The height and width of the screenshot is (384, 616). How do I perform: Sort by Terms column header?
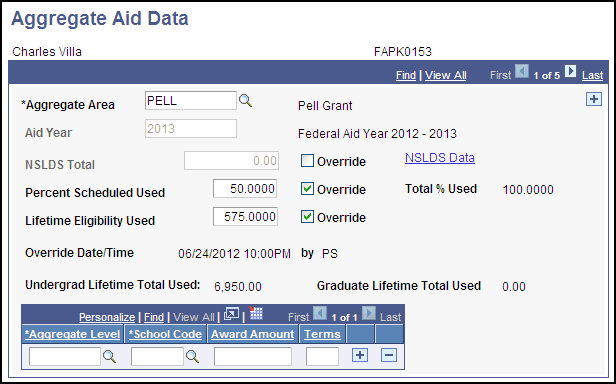click(x=322, y=334)
